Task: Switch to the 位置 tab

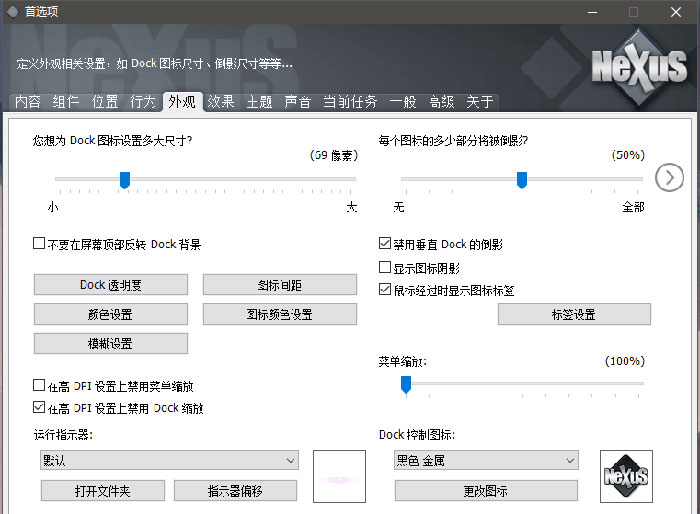Action: [105, 102]
